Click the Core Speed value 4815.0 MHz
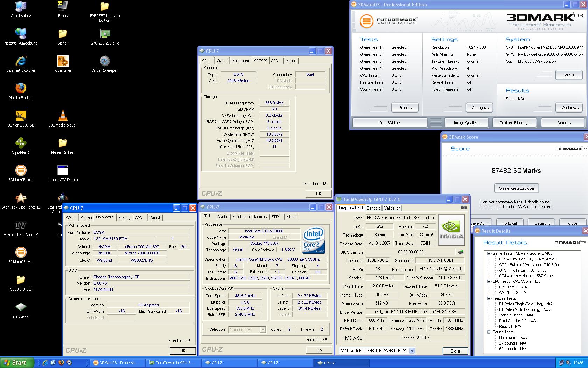The height and width of the screenshot is (368, 588). pos(245,296)
